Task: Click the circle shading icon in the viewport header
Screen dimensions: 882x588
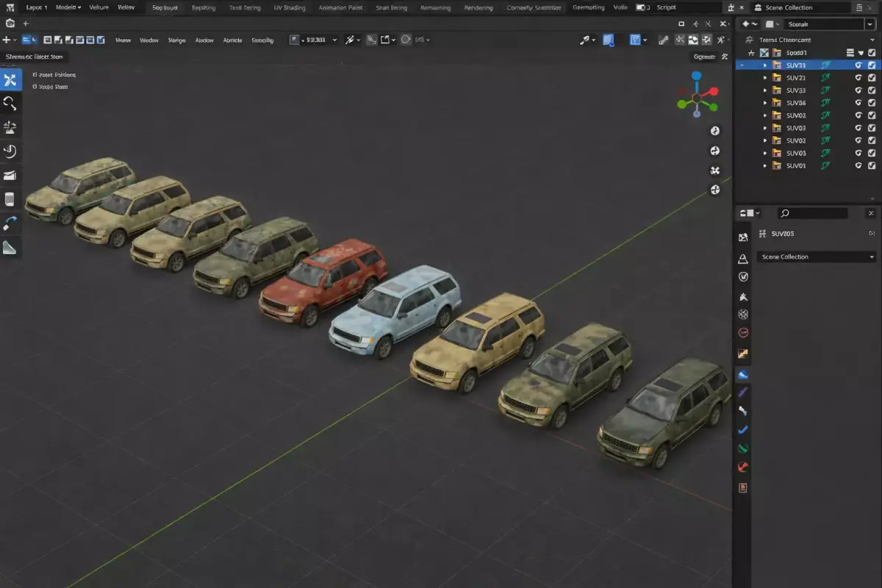Action: coord(406,40)
